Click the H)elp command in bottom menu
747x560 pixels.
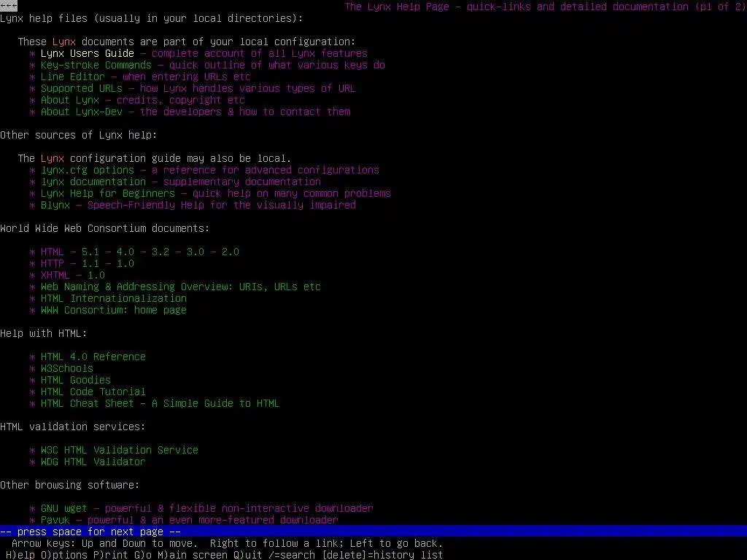(20, 555)
